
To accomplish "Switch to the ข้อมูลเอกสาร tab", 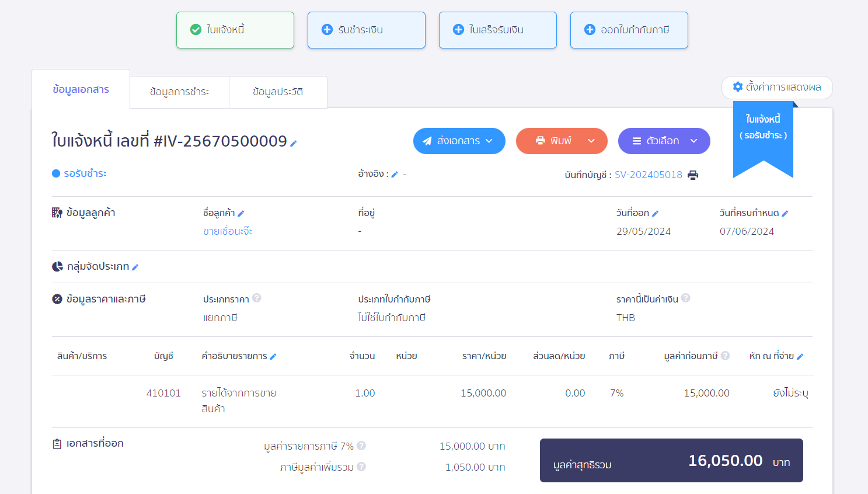I will click(x=81, y=89).
